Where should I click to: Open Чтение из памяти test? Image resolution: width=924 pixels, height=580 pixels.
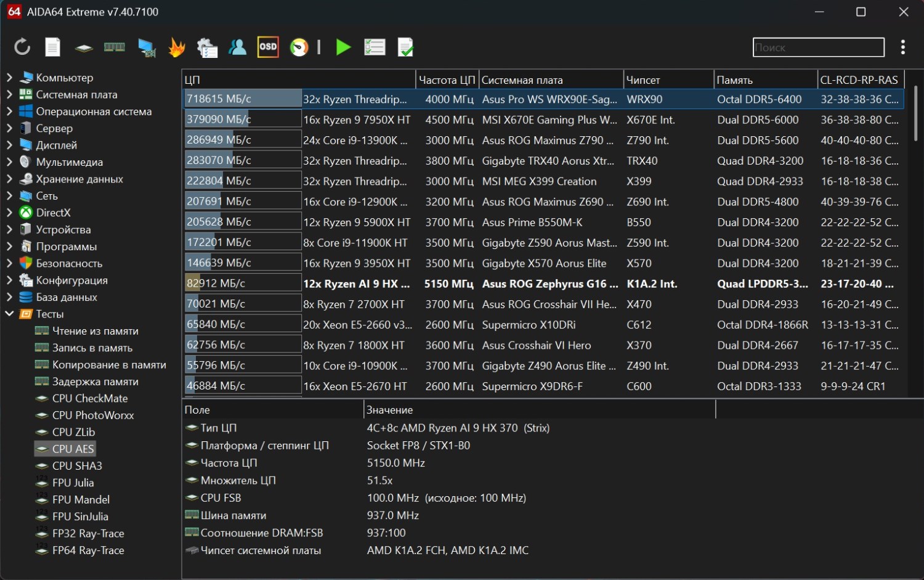pyautogui.click(x=95, y=331)
